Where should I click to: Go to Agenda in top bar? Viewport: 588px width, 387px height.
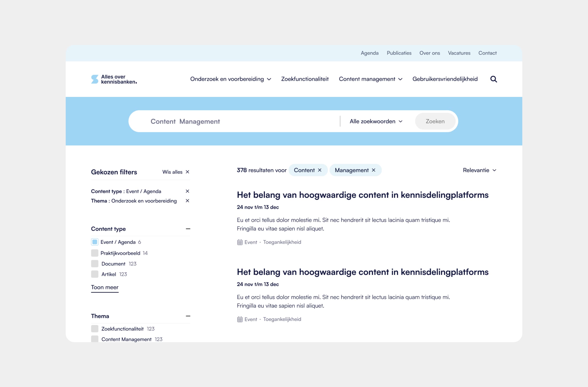pyautogui.click(x=369, y=53)
